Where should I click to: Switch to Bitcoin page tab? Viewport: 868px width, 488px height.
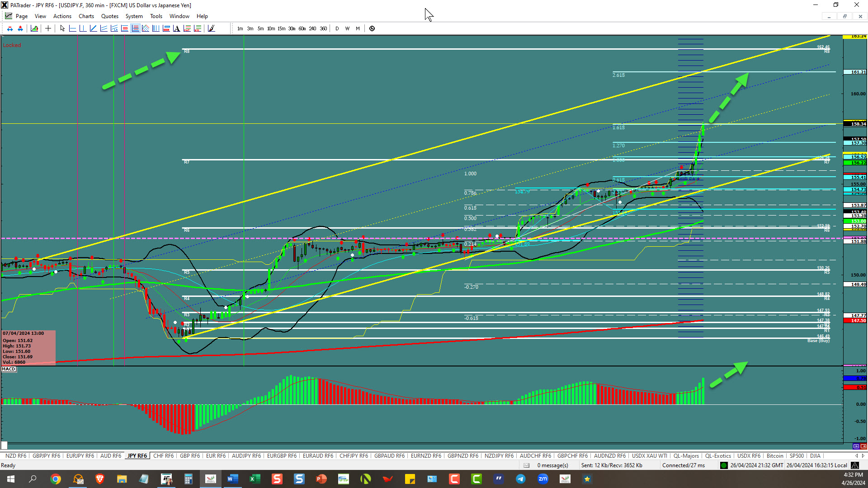click(775, 456)
